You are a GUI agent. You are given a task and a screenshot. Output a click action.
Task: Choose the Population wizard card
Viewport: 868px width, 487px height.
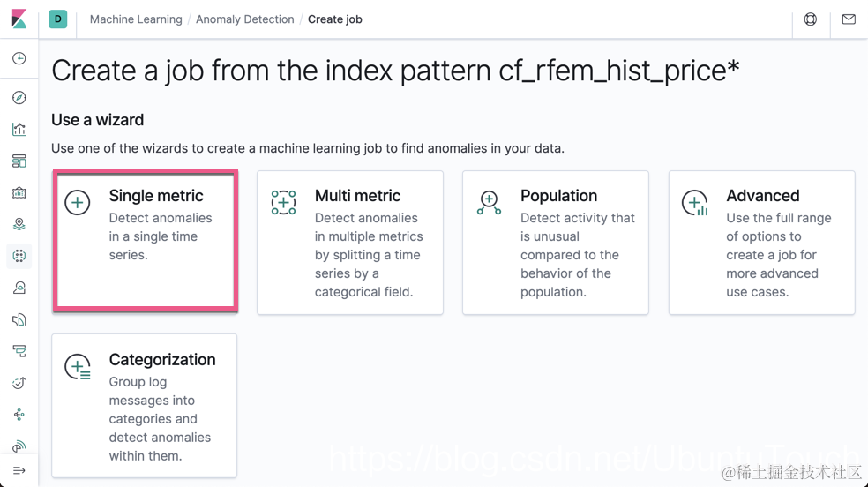[556, 243]
